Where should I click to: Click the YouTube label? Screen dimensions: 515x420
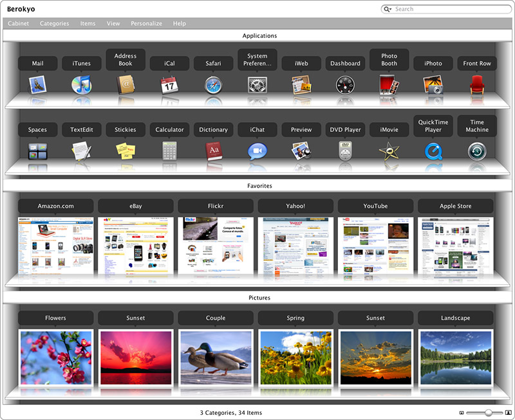[x=375, y=206]
